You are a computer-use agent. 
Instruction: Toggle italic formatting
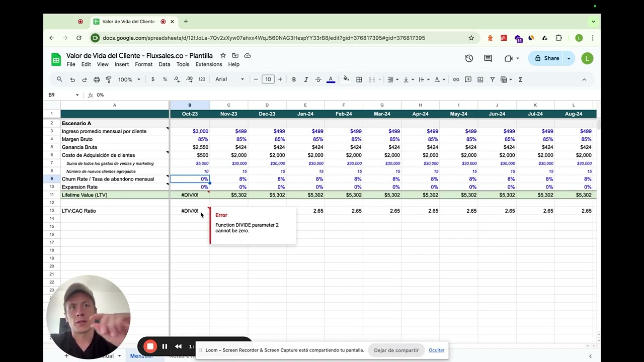[x=306, y=79]
